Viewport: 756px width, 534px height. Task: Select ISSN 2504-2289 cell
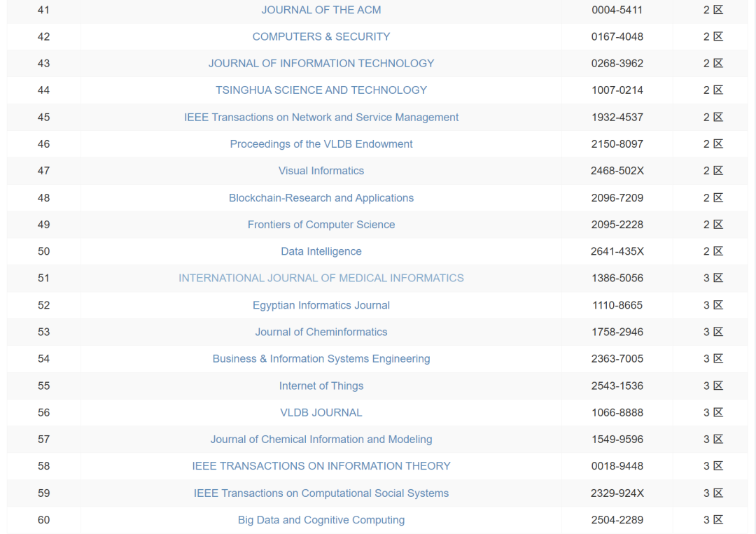617,519
